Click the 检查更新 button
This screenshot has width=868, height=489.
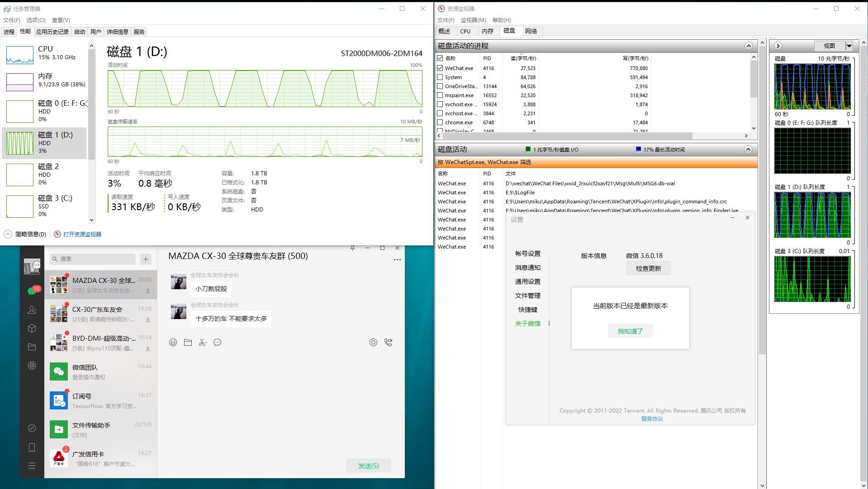[648, 268]
